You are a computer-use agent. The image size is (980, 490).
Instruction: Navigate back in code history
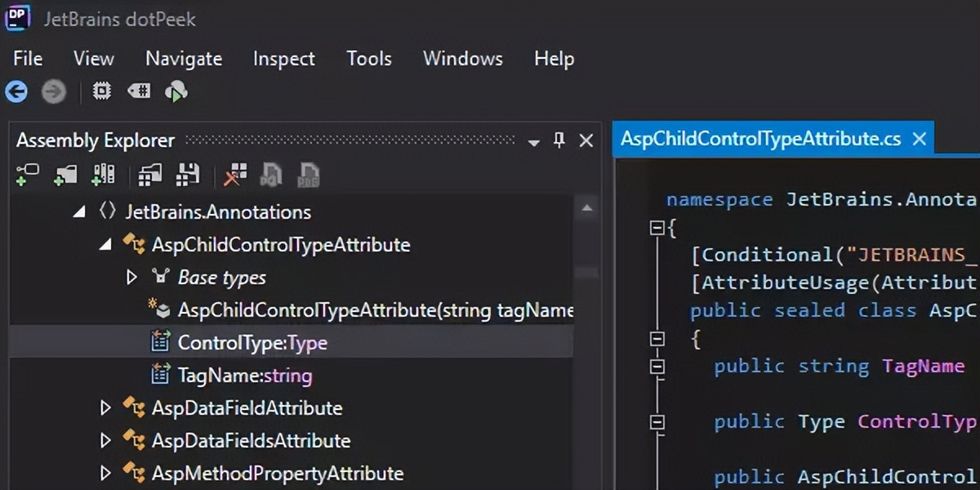click(16, 91)
